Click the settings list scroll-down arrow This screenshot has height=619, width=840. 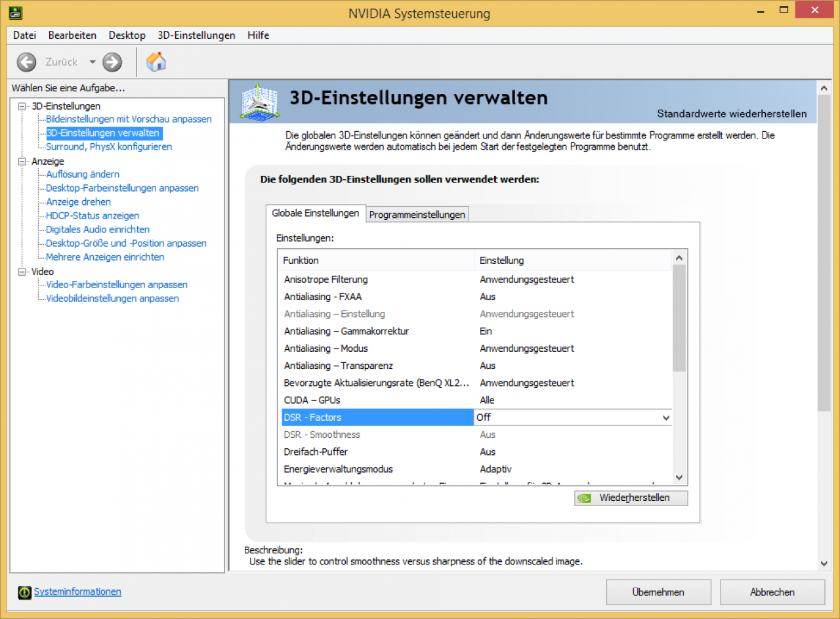(x=679, y=478)
